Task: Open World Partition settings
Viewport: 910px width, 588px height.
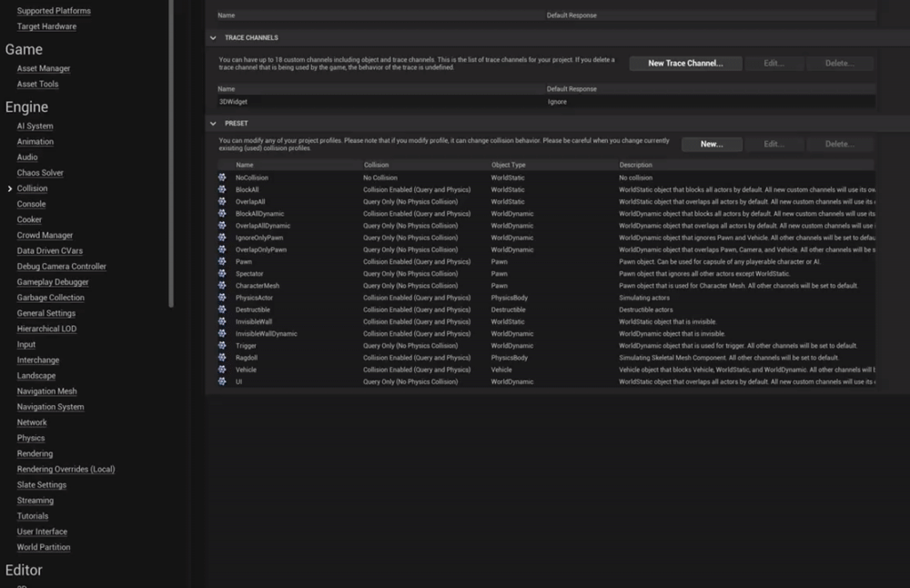Action: pos(44,548)
